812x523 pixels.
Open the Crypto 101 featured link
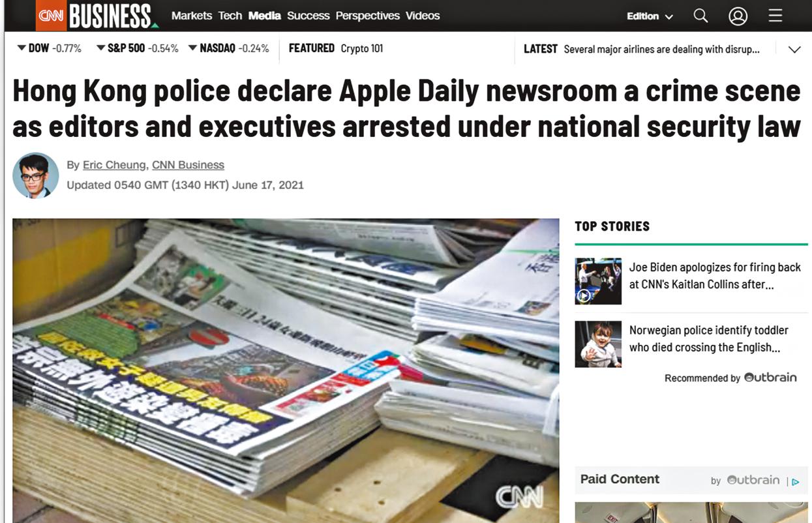361,48
